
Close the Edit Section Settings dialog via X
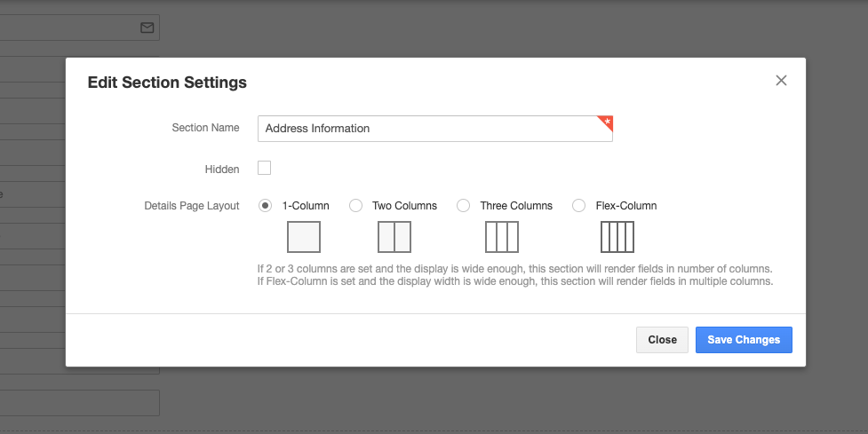coord(781,80)
